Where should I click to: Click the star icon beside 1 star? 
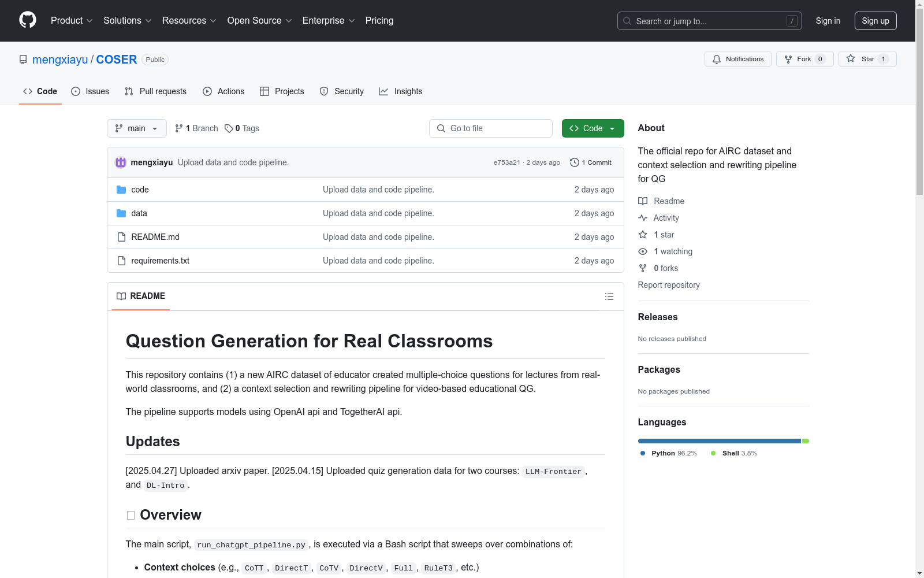point(643,235)
